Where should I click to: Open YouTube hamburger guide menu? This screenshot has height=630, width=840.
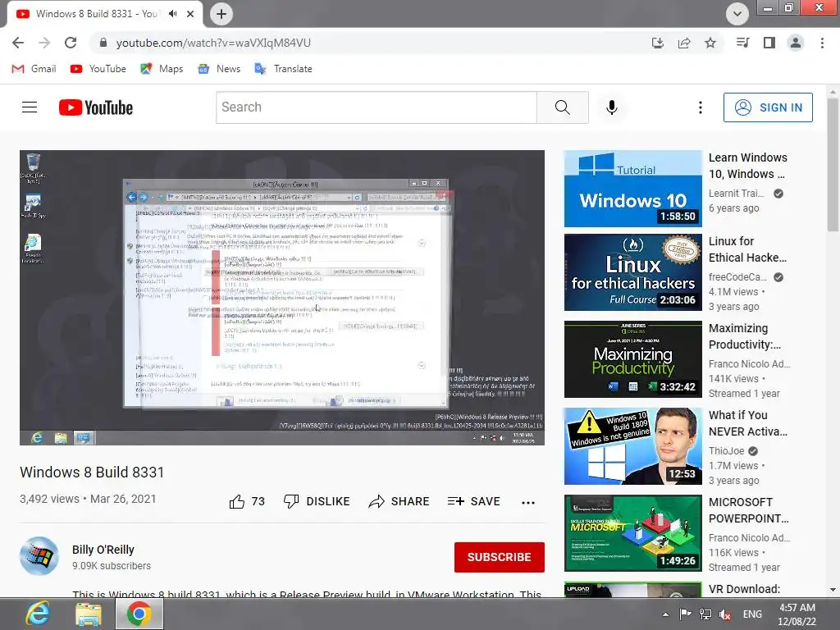(x=30, y=107)
